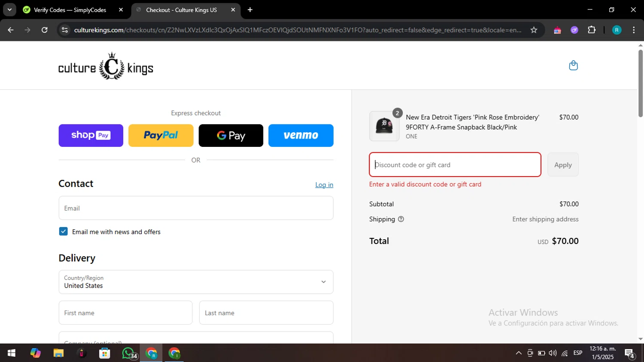Click the gift coupon extension icon
The height and width of the screenshot is (362, 644).
557,30
